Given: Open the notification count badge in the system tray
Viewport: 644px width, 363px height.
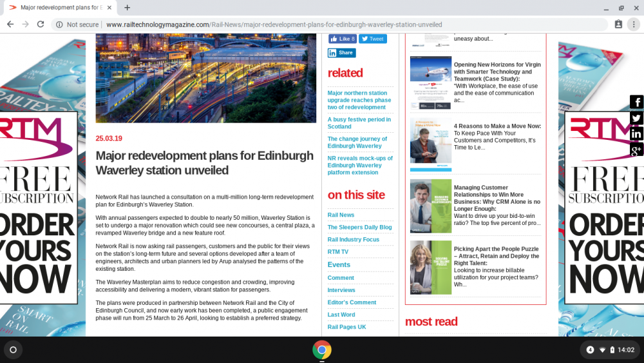Looking at the screenshot, I should point(590,350).
